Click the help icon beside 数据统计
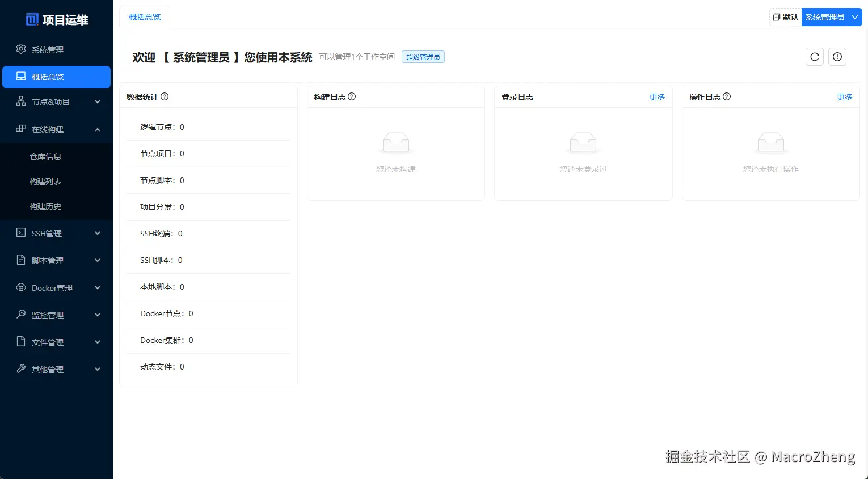Viewport: 868px width, 479px height. pyautogui.click(x=165, y=96)
